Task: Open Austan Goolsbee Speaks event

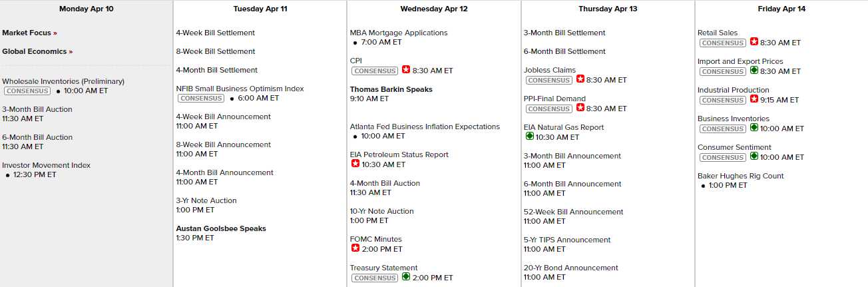Action: 220,228
